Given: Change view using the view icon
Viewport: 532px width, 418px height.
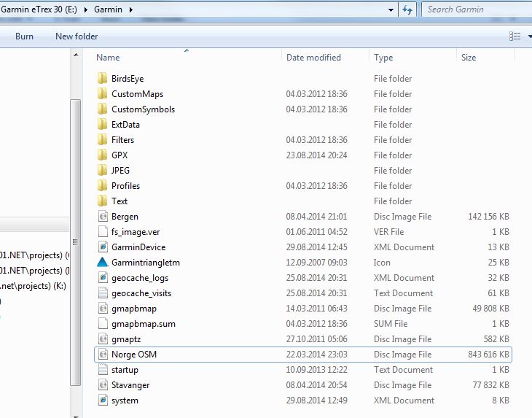Looking at the screenshot, I should click(515, 36).
